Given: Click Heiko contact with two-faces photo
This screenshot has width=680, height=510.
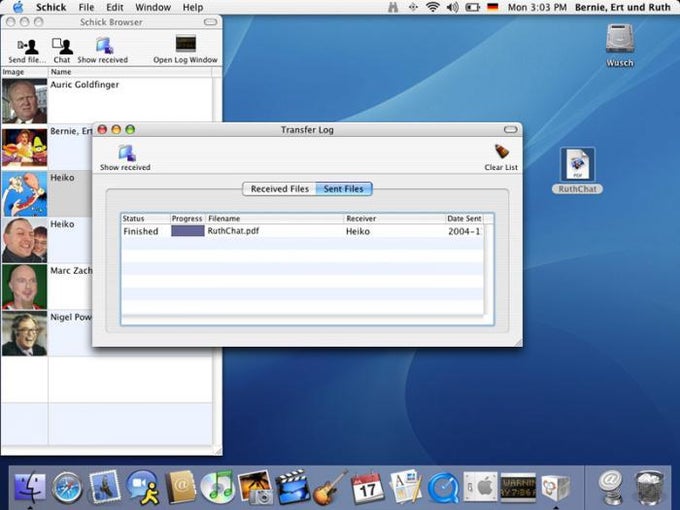Looking at the screenshot, I should coord(47,240).
